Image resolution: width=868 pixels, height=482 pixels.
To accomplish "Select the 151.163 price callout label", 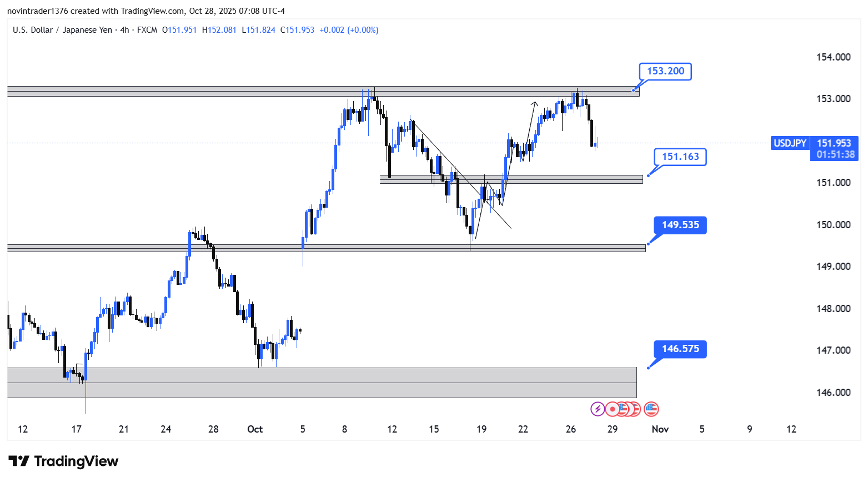I will 680,157.
